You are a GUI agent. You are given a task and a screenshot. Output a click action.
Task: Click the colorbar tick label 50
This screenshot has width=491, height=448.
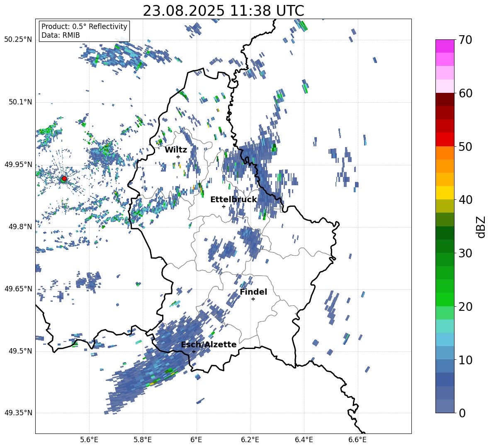(465, 147)
